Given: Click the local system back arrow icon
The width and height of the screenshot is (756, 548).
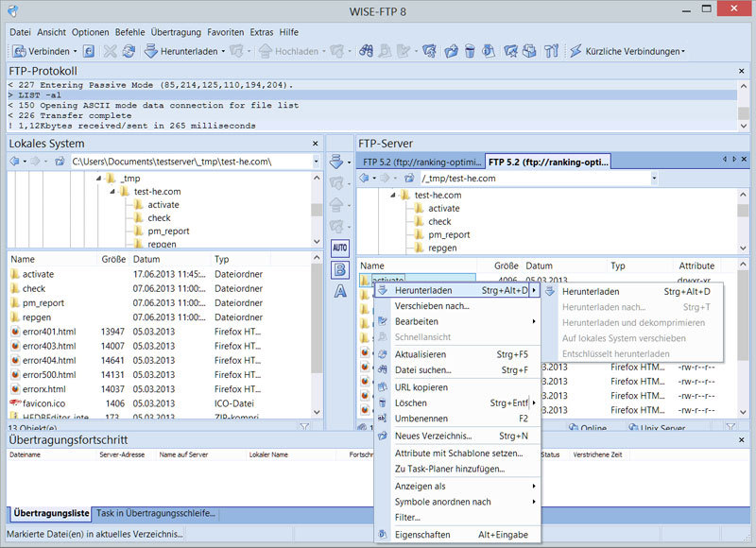Looking at the screenshot, I should click(x=14, y=161).
